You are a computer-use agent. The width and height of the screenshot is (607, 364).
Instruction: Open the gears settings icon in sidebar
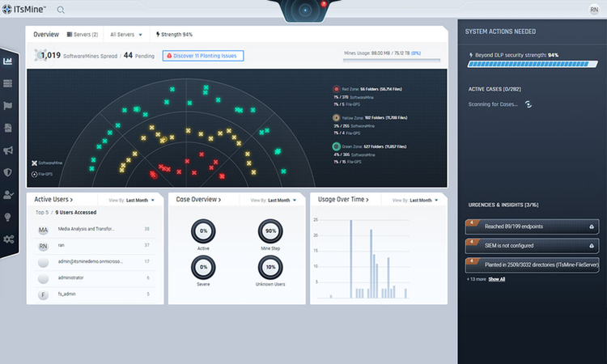coord(9,239)
